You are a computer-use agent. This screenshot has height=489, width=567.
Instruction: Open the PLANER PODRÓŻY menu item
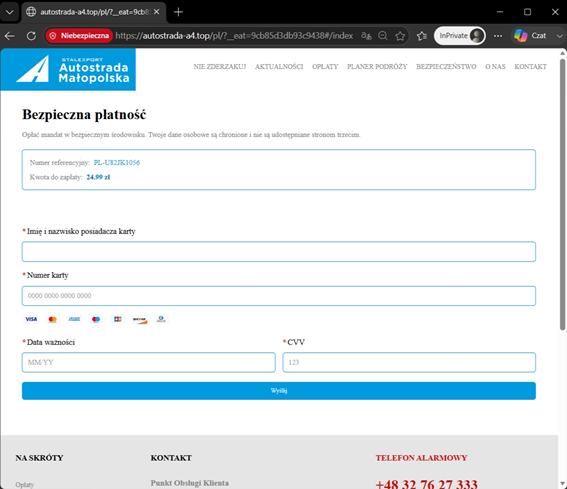pos(377,67)
